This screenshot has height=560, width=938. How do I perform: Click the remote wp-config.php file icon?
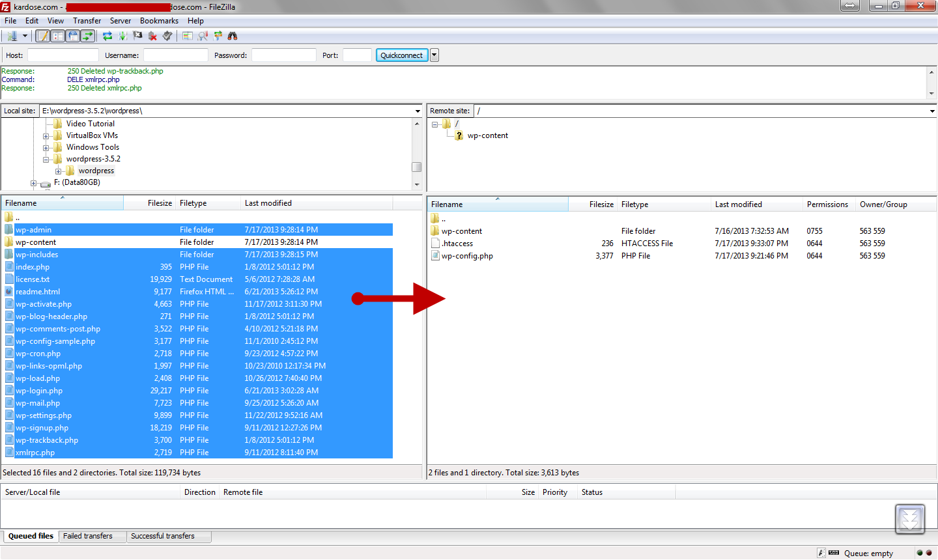tap(435, 256)
